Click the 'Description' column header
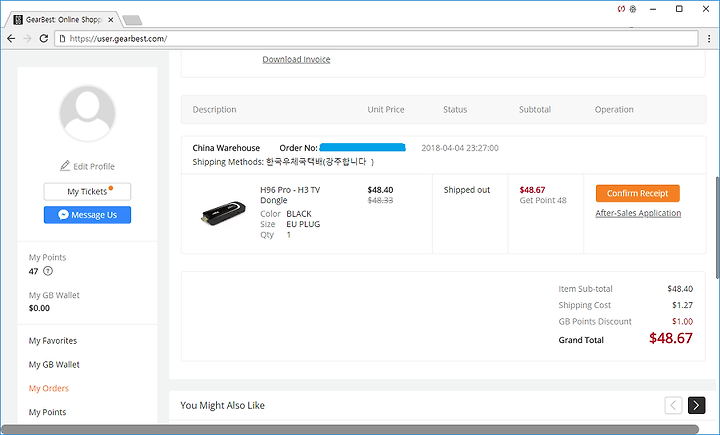This screenshot has height=435, width=720. [214, 110]
